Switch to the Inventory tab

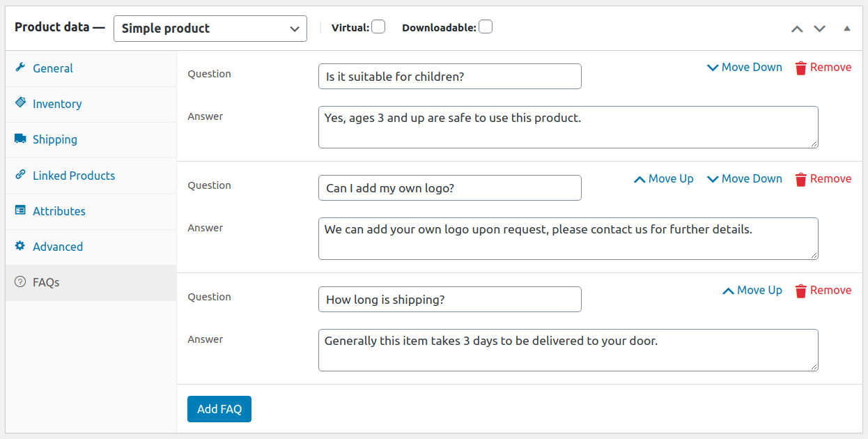tap(57, 104)
